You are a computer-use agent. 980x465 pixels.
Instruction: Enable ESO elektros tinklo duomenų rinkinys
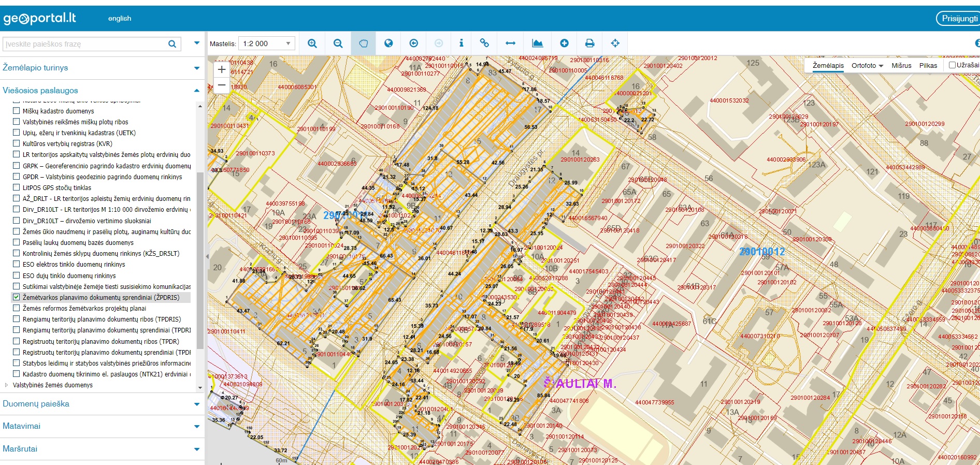pos(17,264)
